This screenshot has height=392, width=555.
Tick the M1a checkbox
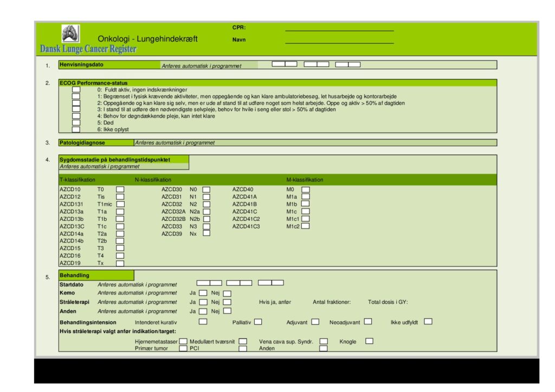click(306, 197)
